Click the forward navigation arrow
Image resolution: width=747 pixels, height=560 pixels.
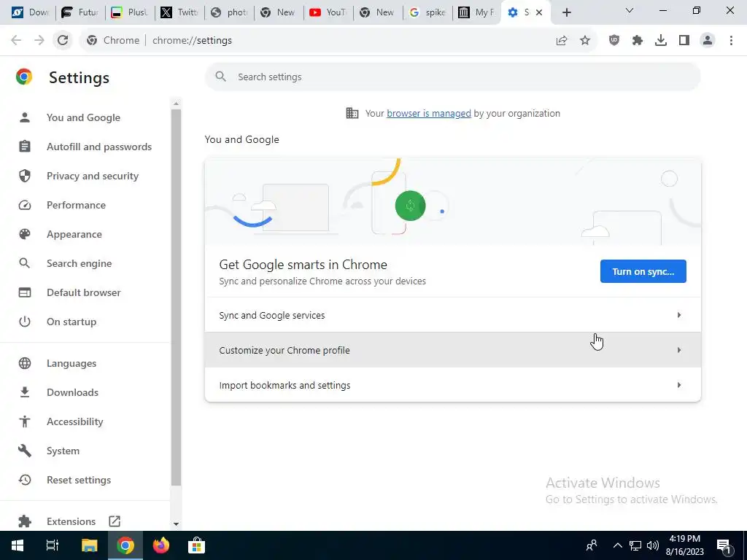(x=39, y=41)
